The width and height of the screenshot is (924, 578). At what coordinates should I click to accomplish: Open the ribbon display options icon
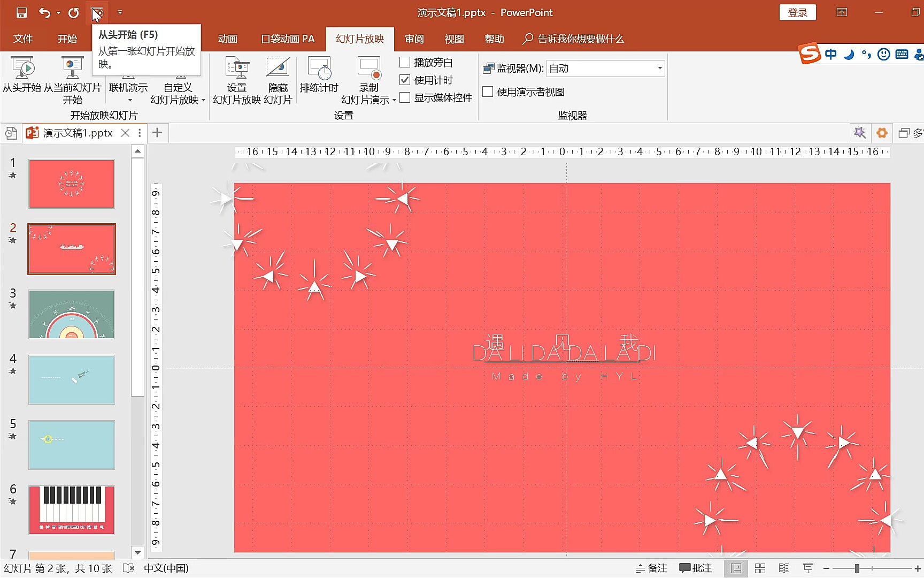tap(842, 12)
